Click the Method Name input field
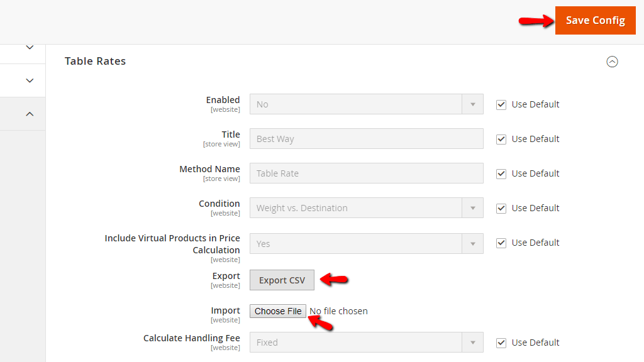 pos(367,173)
